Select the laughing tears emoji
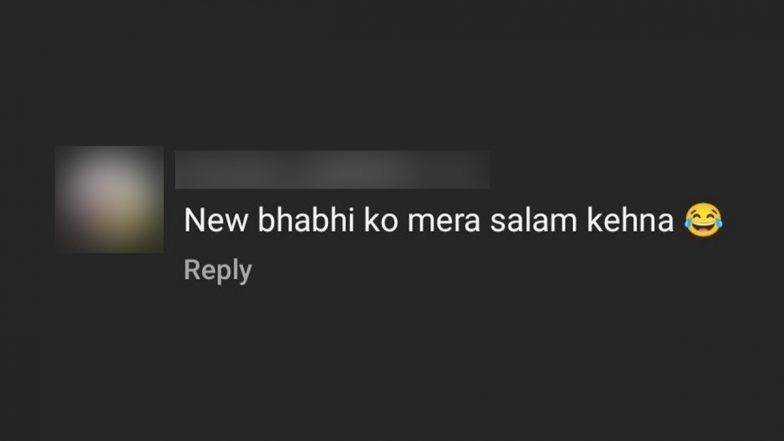The width and height of the screenshot is (784, 441). point(704,220)
